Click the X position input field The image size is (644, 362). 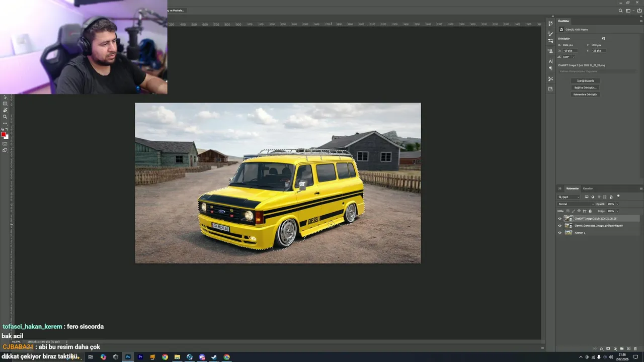570,50
